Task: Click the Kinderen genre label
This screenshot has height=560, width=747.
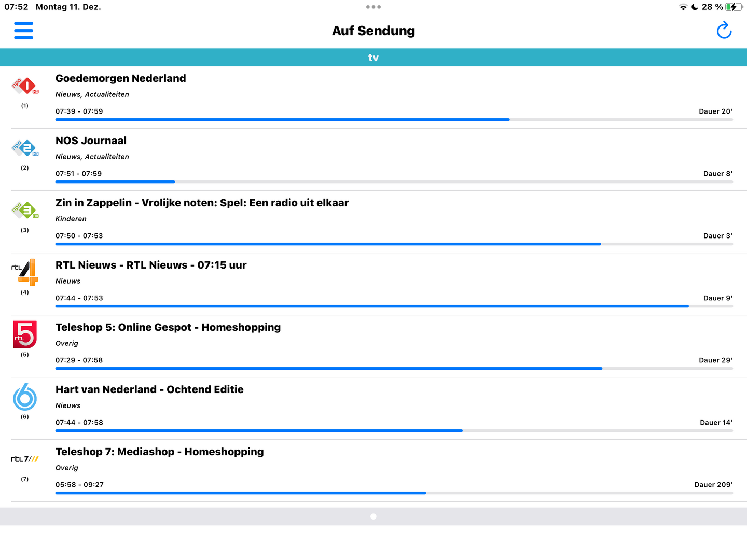Action: pyautogui.click(x=71, y=219)
